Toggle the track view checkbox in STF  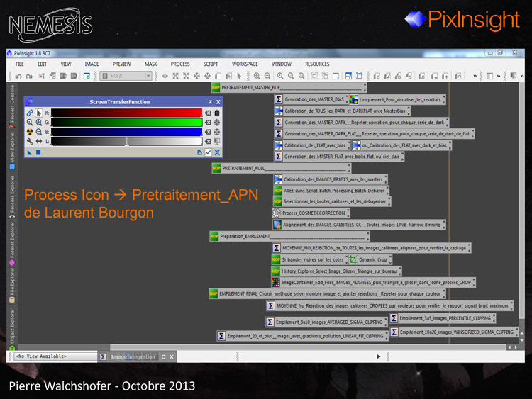click(209, 152)
